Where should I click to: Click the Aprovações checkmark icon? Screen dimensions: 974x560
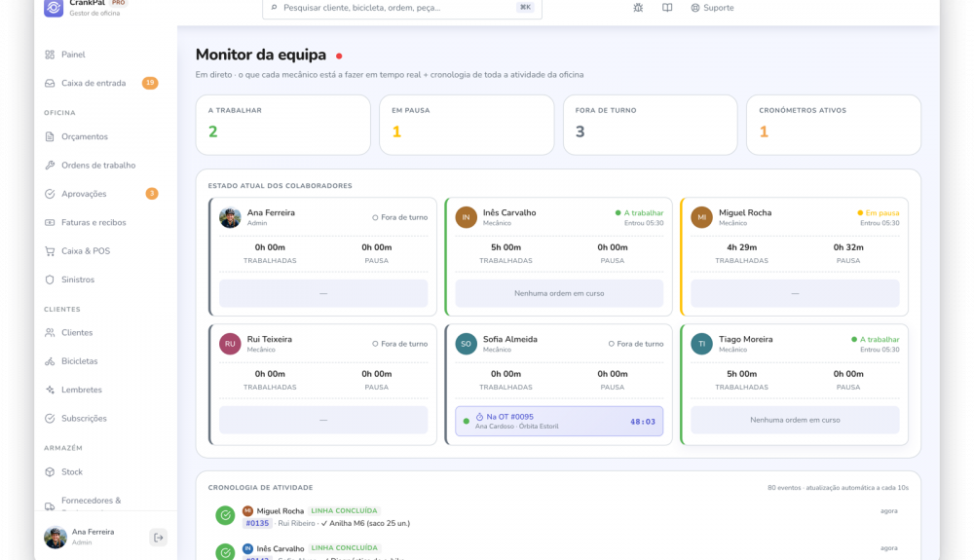50,194
